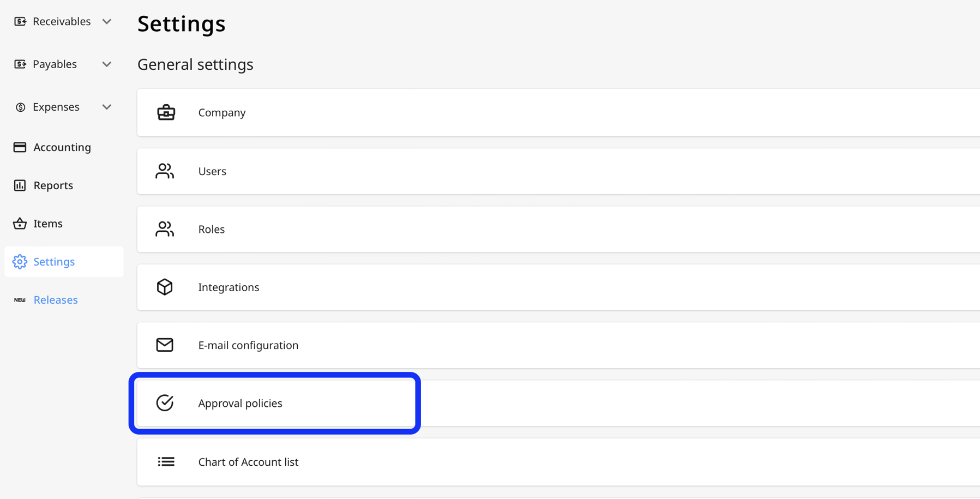Click the Settings gear icon
Screen dimensions: 980x499
(x=20, y=262)
